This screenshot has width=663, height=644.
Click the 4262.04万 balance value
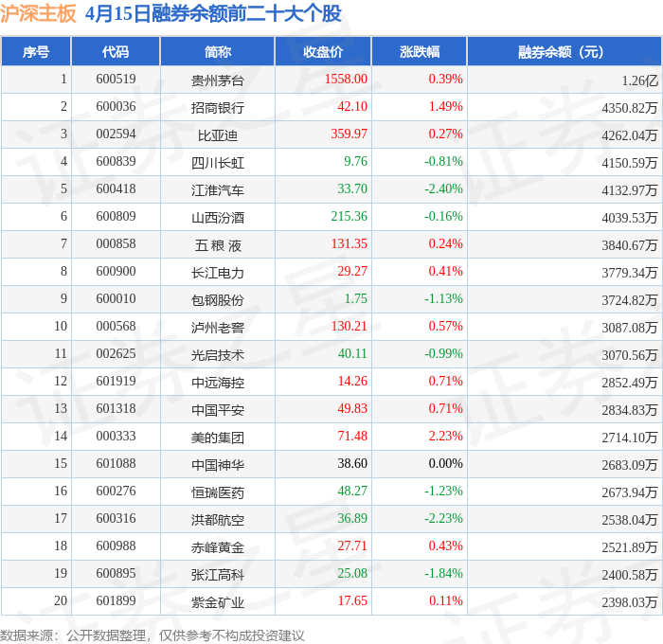(630, 135)
